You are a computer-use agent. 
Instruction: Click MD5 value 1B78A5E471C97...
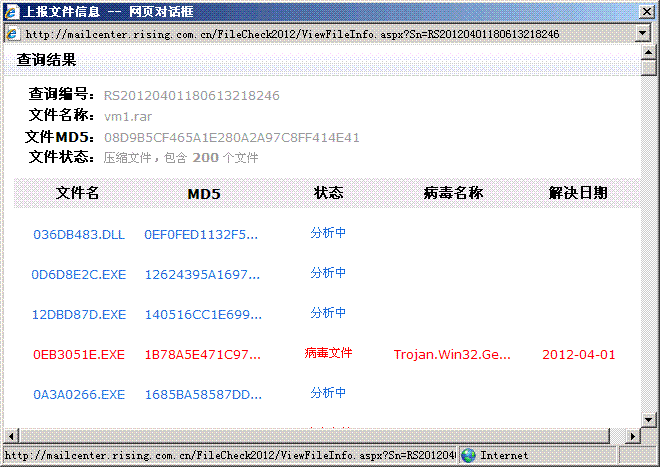[x=203, y=355]
